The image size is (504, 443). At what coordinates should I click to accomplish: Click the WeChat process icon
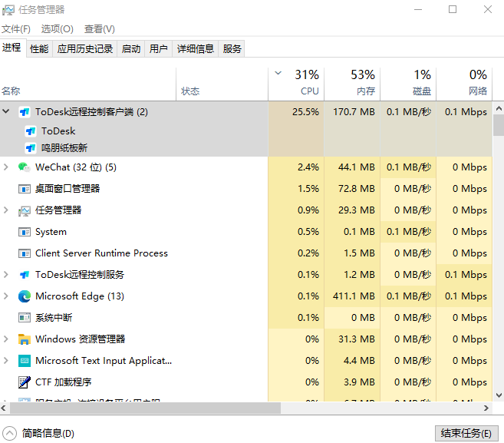(25, 167)
